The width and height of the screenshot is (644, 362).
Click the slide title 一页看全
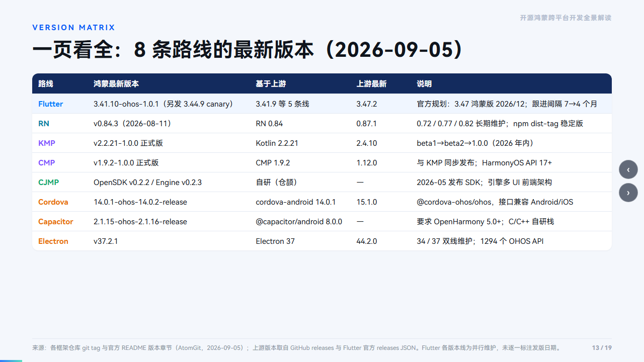(248, 50)
